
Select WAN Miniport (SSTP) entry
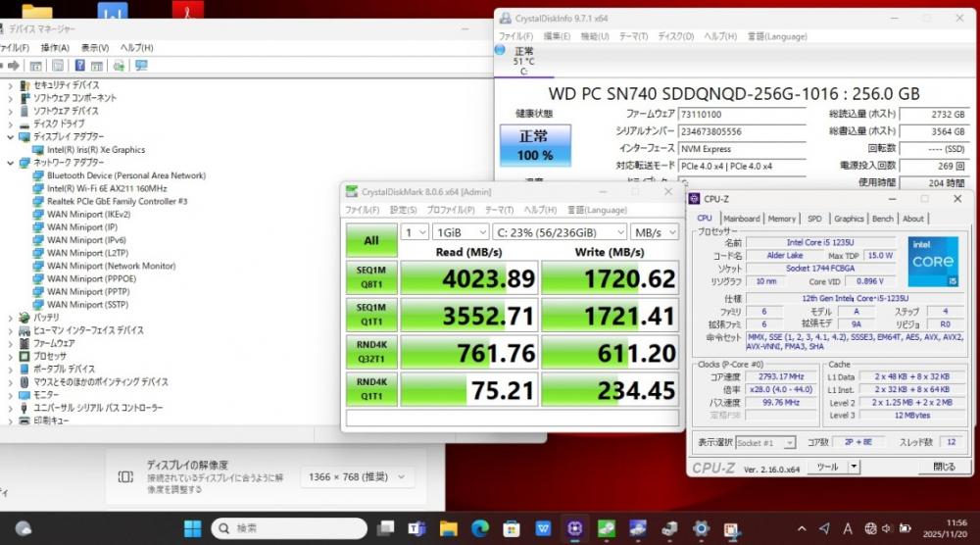pyautogui.click(x=87, y=305)
